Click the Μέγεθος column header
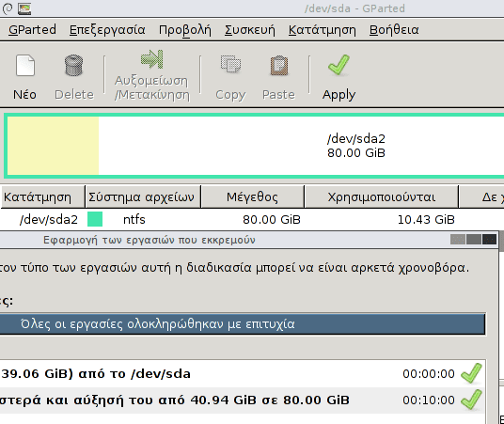This screenshot has width=504, height=424. click(x=253, y=196)
